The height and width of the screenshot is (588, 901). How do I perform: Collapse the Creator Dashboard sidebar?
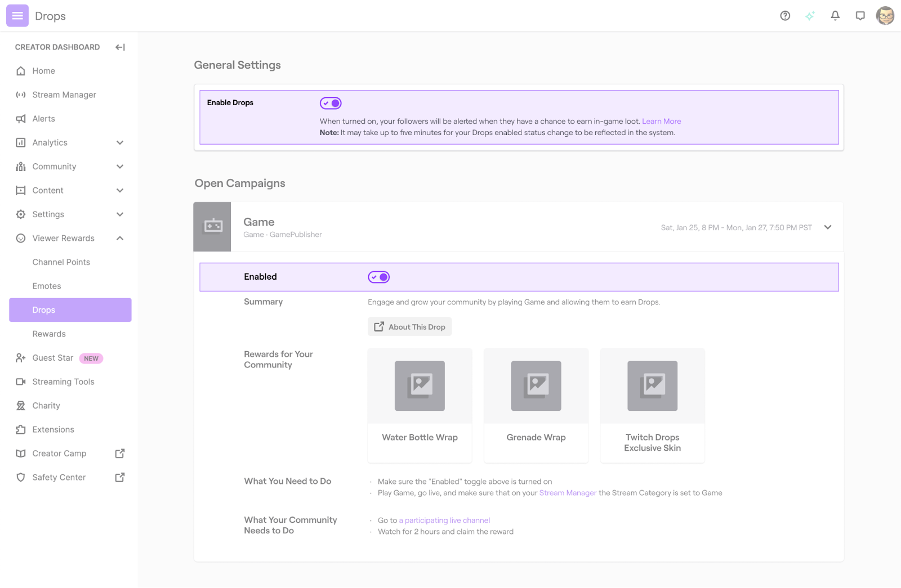pyautogui.click(x=119, y=47)
